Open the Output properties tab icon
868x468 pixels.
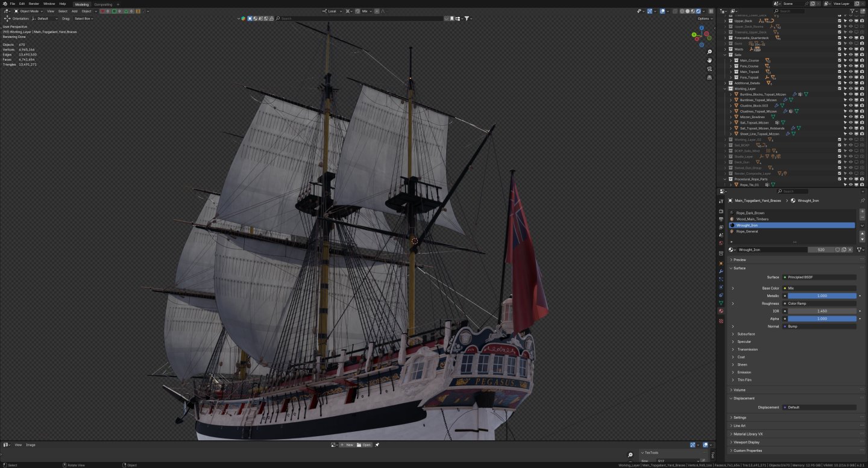coord(721,219)
